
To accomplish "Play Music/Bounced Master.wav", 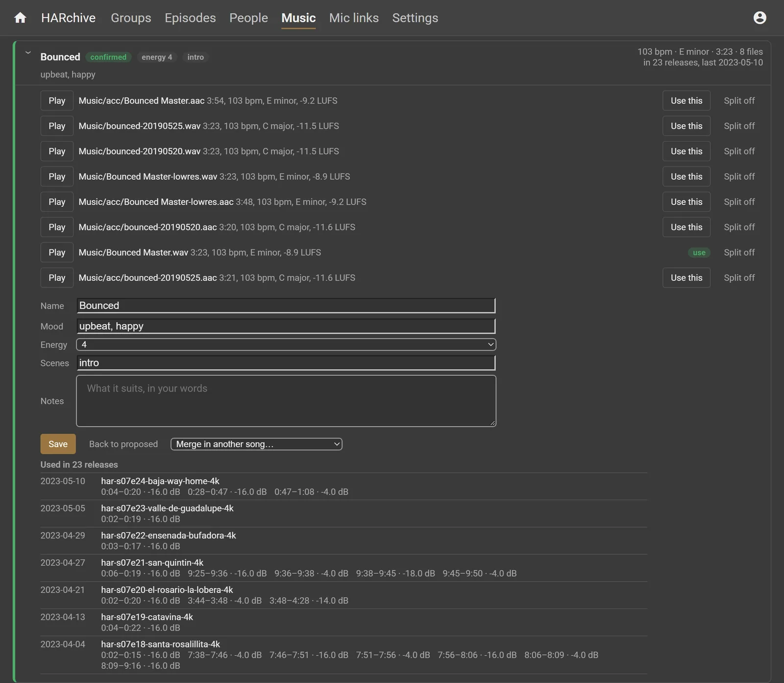I will pyautogui.click(x=57, y=252).
